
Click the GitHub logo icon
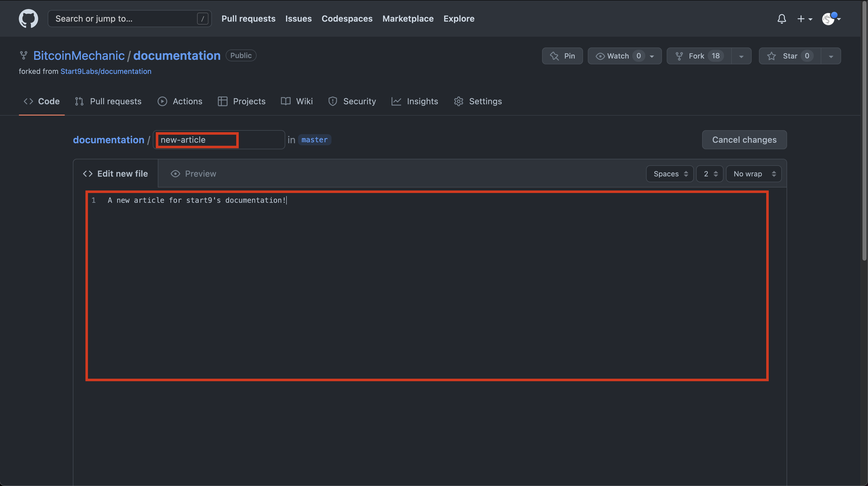click(28, 19)
